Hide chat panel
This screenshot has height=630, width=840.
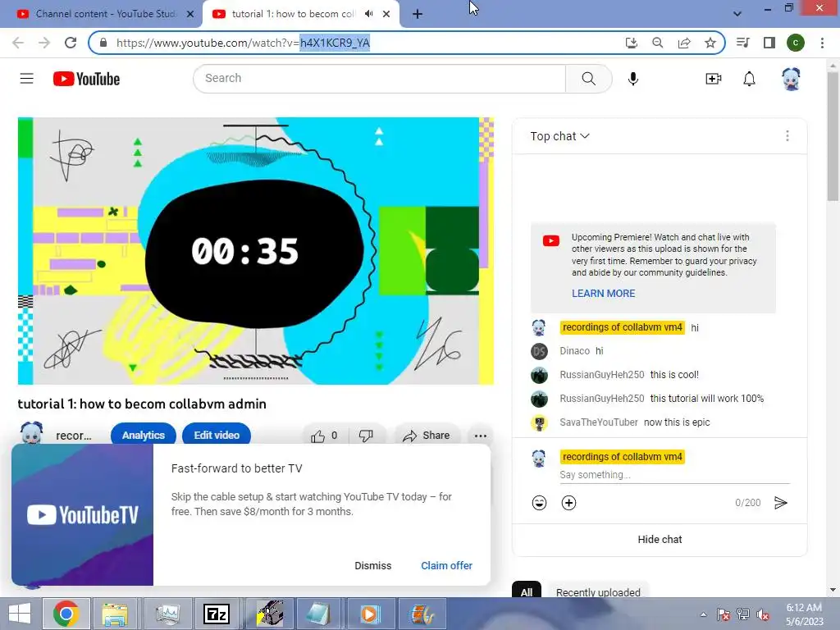[660, 540]
